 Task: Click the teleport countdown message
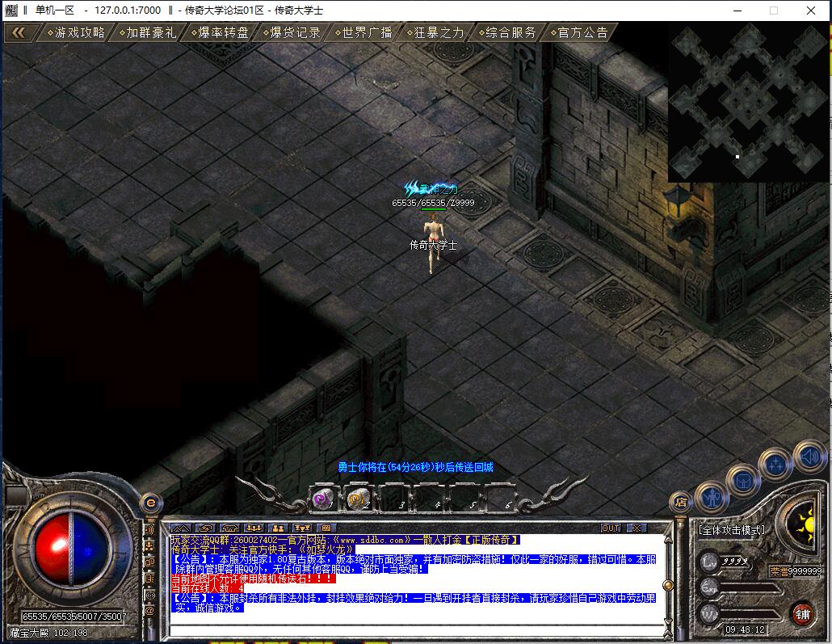415,467
